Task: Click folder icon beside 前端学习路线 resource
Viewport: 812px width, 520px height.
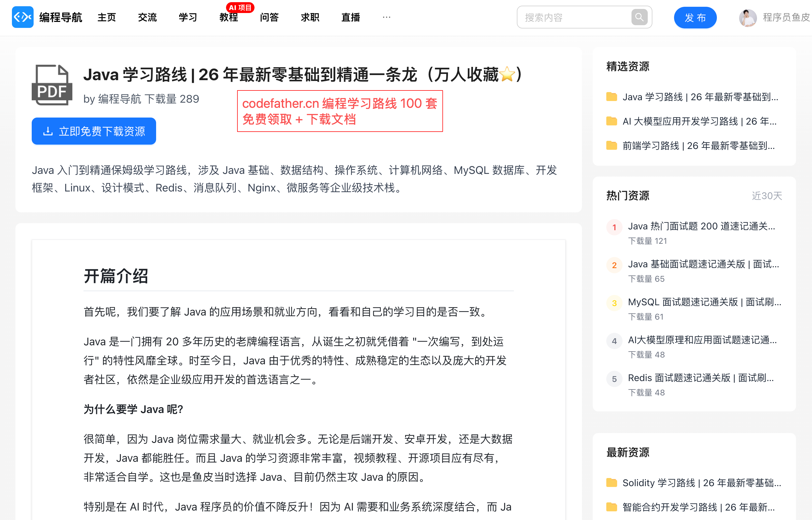Action: pyautogui.click(x=611, y=146)
